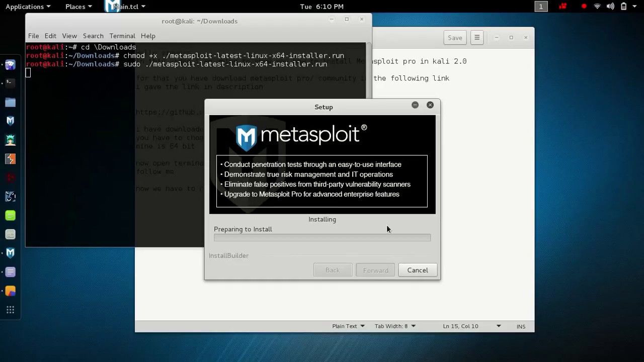Viewport: 644px width, 362px height.
Task: Select the running Metasploit installer dock icon
Action: [10, 253]
